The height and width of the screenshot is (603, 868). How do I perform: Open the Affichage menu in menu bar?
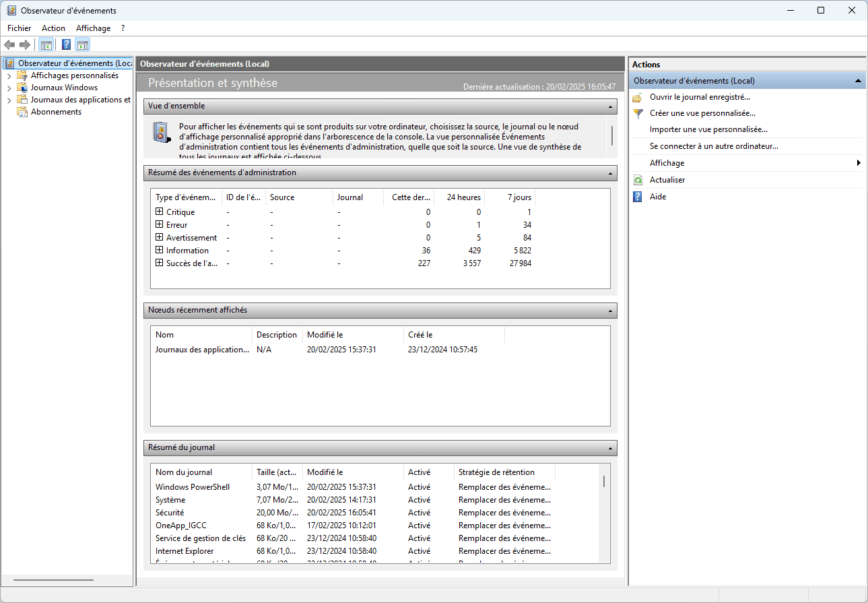click(94, 28)
